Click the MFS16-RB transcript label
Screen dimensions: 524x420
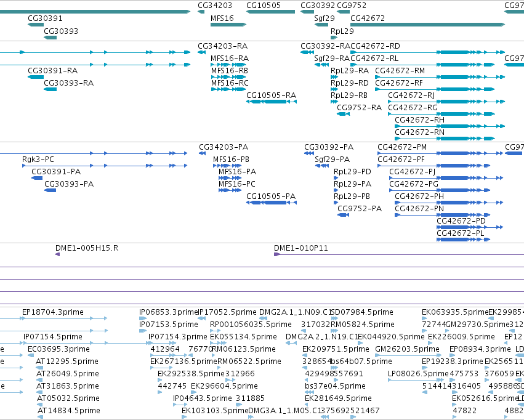pyautogui.click(x=230, y=70)
